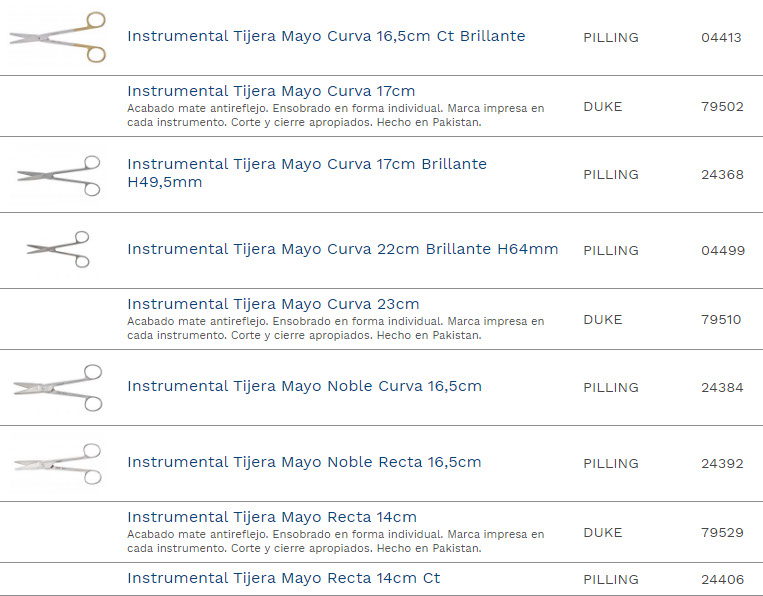Screen dimensions: 763x596
Task: Click the Mayo Noble Recta 16,5cm scissors thumbnail
Action: 57,462
